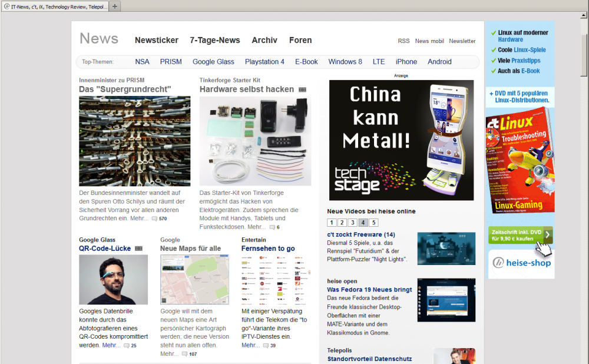589x364 pixels.
Task: Select video page 2 in pager
Action: (342, 223)
